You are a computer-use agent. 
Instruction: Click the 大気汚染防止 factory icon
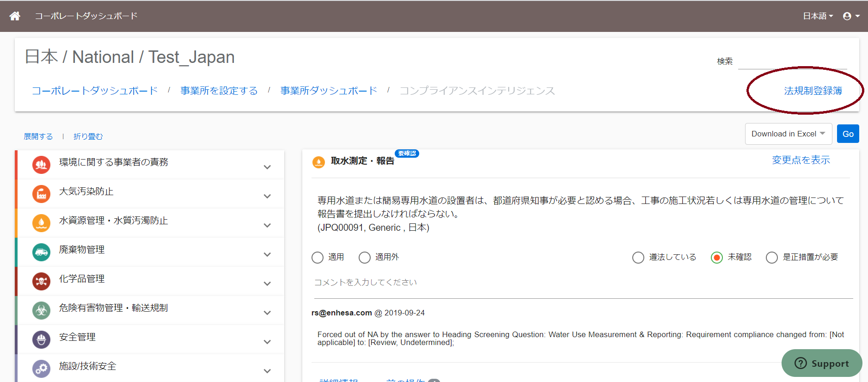pos(41,194)
